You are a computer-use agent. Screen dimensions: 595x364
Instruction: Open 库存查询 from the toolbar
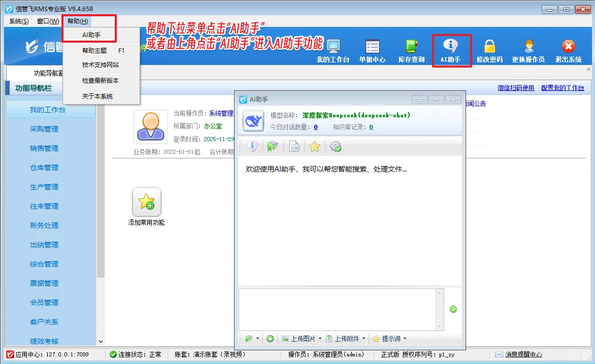(x=411, y=51)
